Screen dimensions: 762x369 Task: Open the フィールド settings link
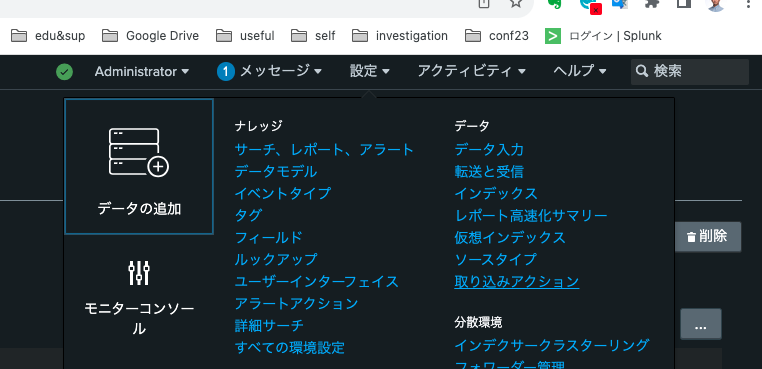269,238
